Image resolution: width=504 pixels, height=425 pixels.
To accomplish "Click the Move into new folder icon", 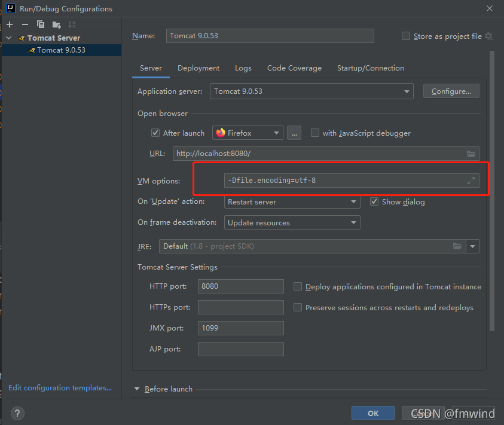I will coord(56,25).
